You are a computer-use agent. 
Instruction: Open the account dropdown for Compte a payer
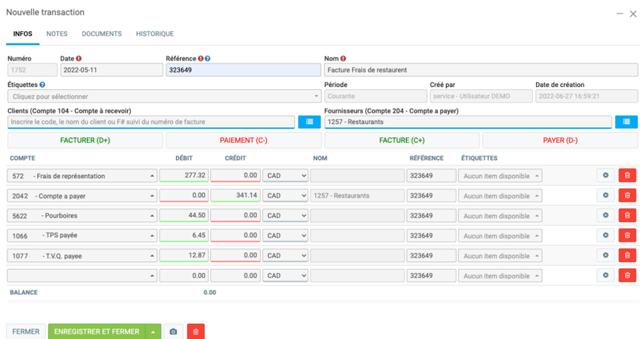point(82,196)
